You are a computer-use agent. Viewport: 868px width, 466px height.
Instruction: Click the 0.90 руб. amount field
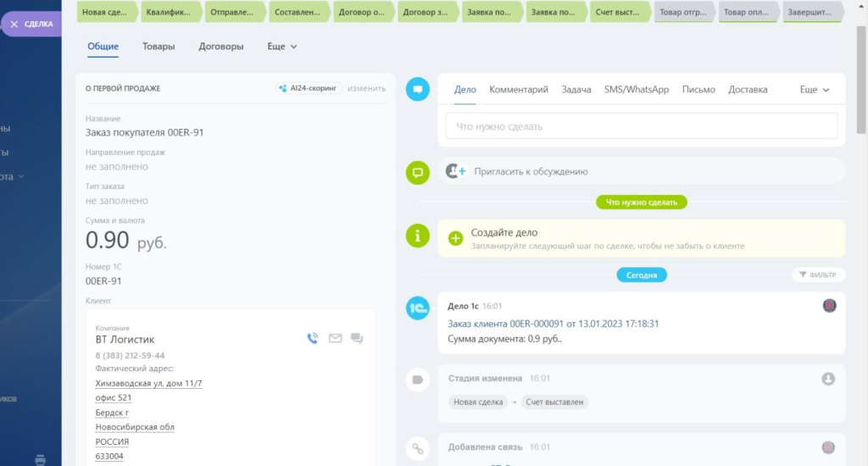126,240
